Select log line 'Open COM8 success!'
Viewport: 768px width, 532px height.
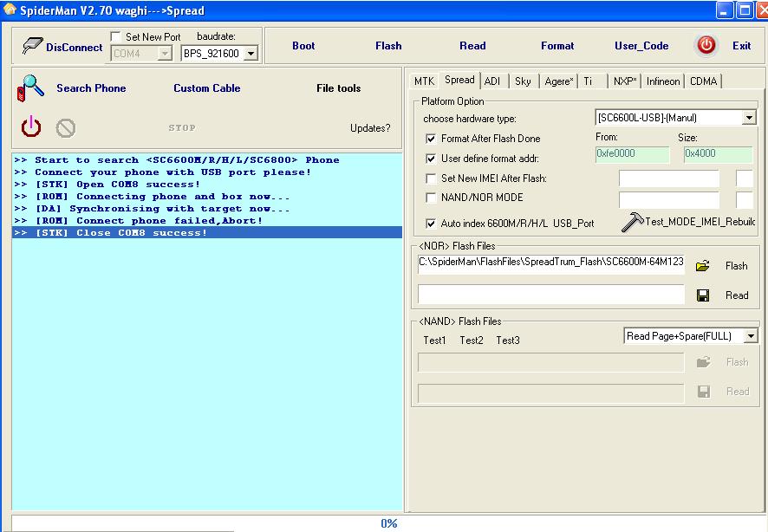click(x=206, y=184)
